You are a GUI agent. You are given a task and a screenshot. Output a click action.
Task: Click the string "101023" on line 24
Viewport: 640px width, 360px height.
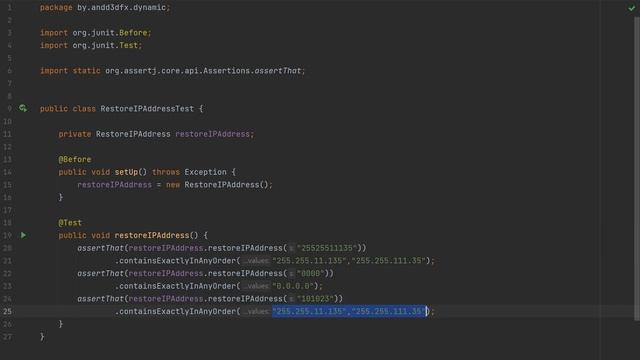tap(315, 298)
